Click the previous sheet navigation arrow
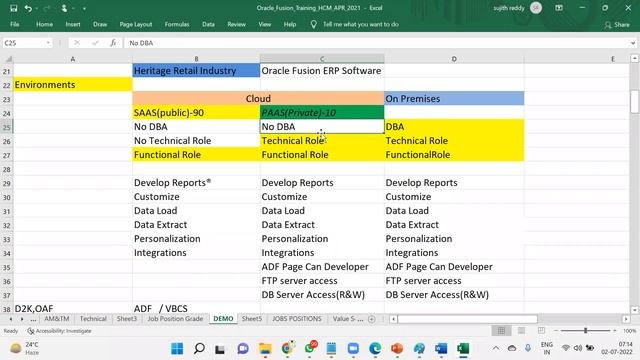Viewport: 640px width, 360px height. pos(11,319)
